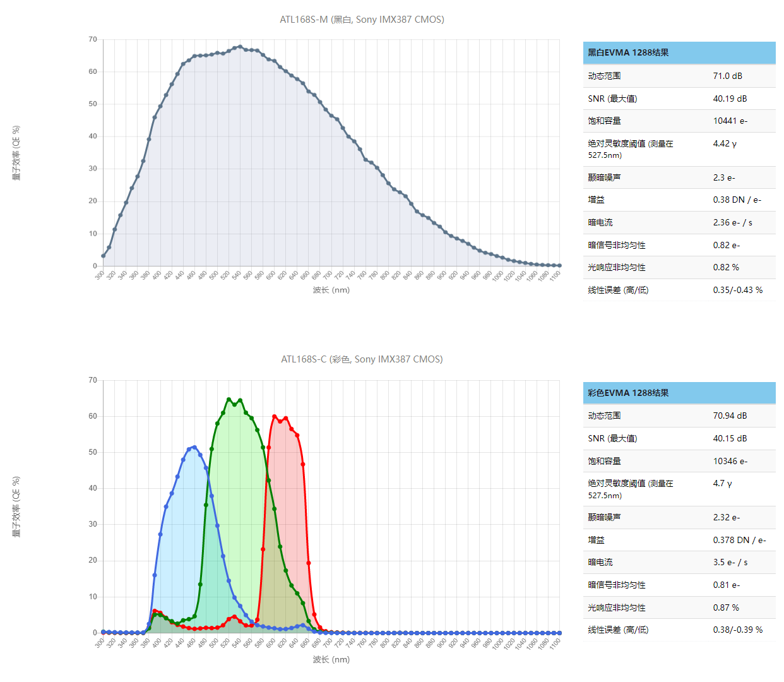
Task: Click the blue curve's peak data point
Action: (194, 448)
